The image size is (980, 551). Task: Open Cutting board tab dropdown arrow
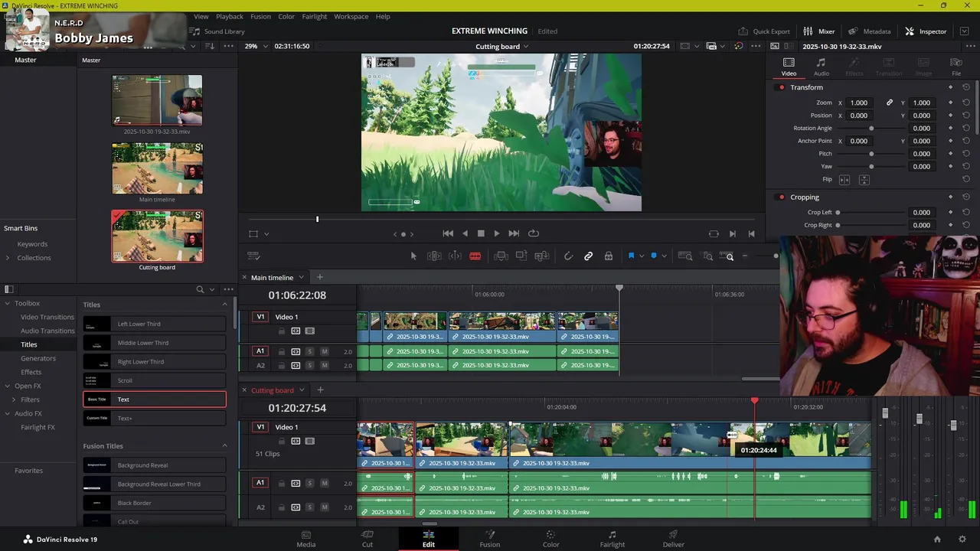tap(301, 390)
